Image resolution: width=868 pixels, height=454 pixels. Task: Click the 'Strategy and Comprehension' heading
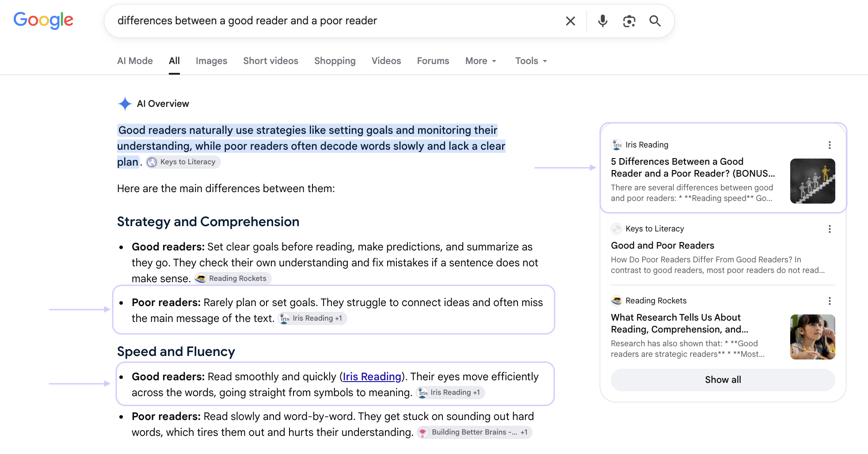pyautogui.click(x=208, y=222)
